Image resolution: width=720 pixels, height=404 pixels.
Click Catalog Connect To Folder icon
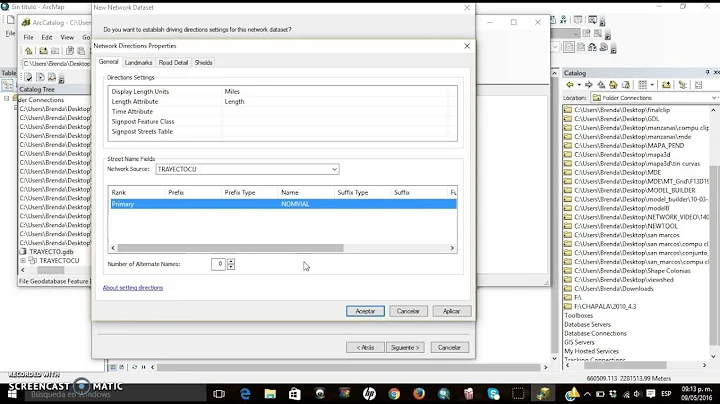[x=666, y=85]
